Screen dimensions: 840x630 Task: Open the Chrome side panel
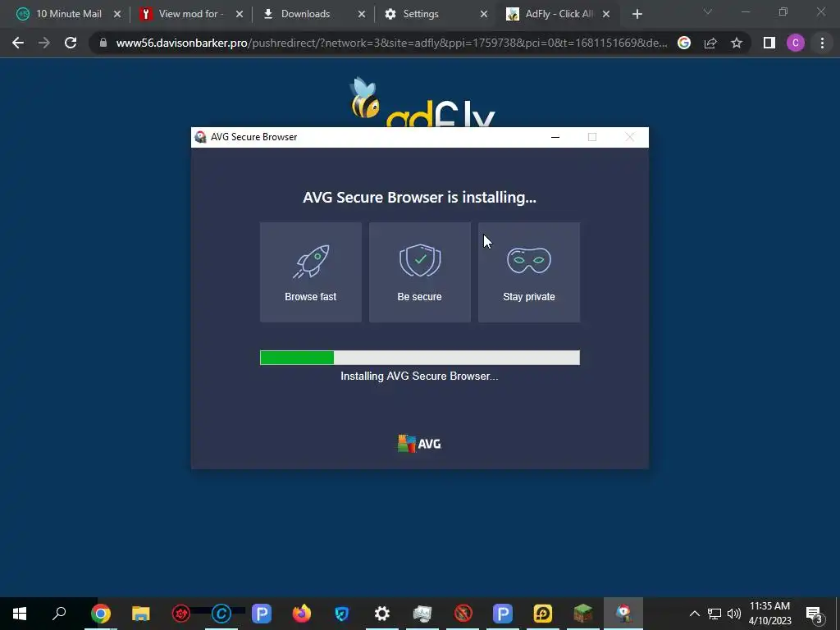click(769, 43)
